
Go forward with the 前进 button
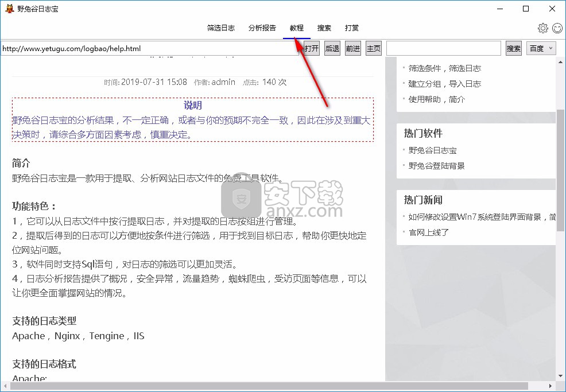tap(352, 48)
